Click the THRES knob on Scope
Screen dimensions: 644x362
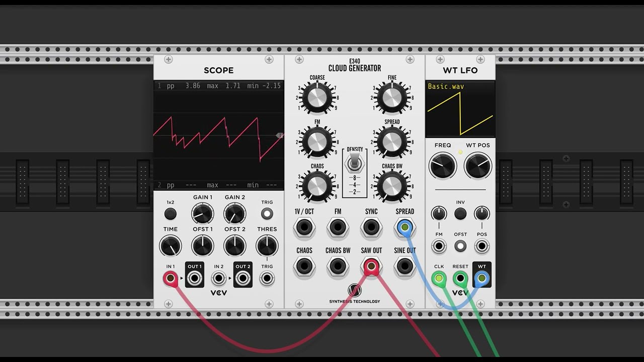tap(267, 246)
